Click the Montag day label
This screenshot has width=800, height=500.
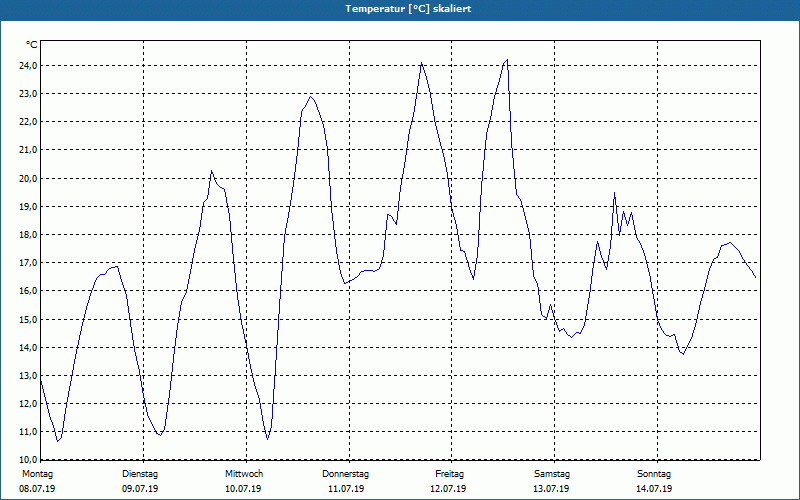click(x=37, y=474)
